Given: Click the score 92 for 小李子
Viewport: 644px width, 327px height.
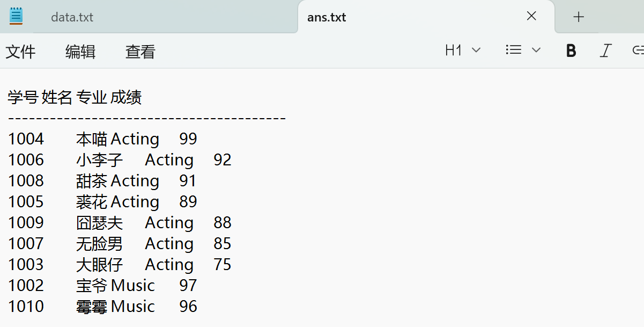Looking at the screenshot, I should click(x=222, y=160).
